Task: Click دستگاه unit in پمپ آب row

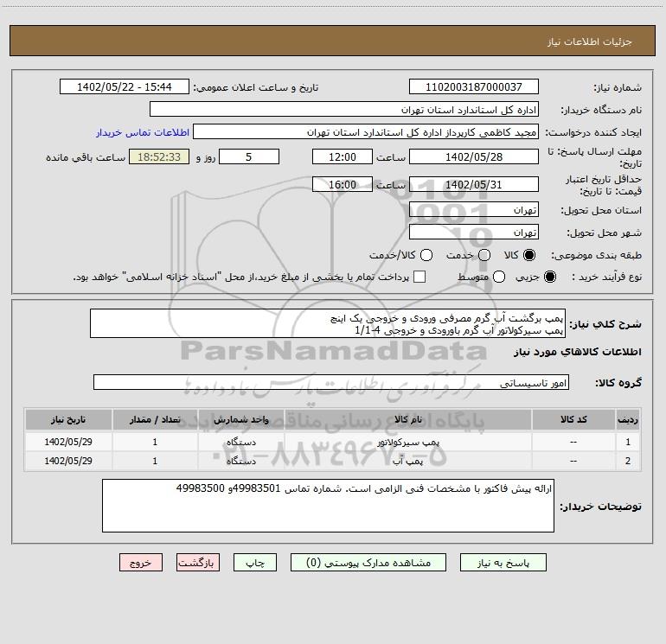Action: pyautogui.click(x=240, y=461)
